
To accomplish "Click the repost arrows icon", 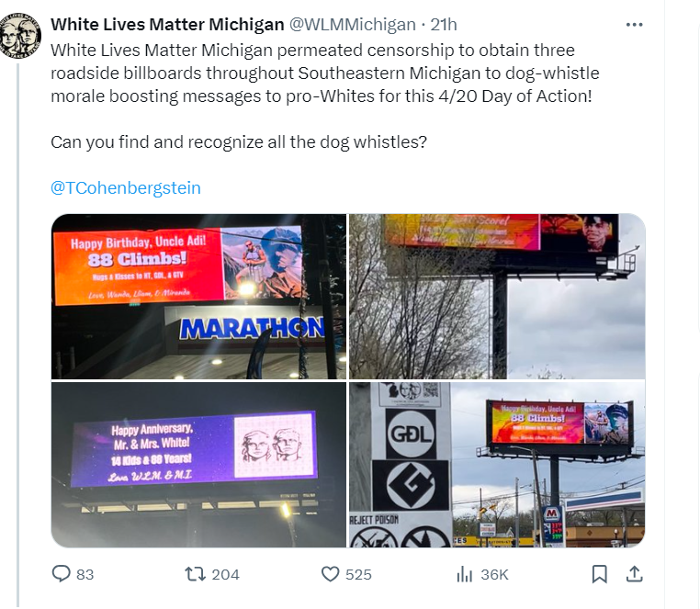I will (x=195, y=574).
